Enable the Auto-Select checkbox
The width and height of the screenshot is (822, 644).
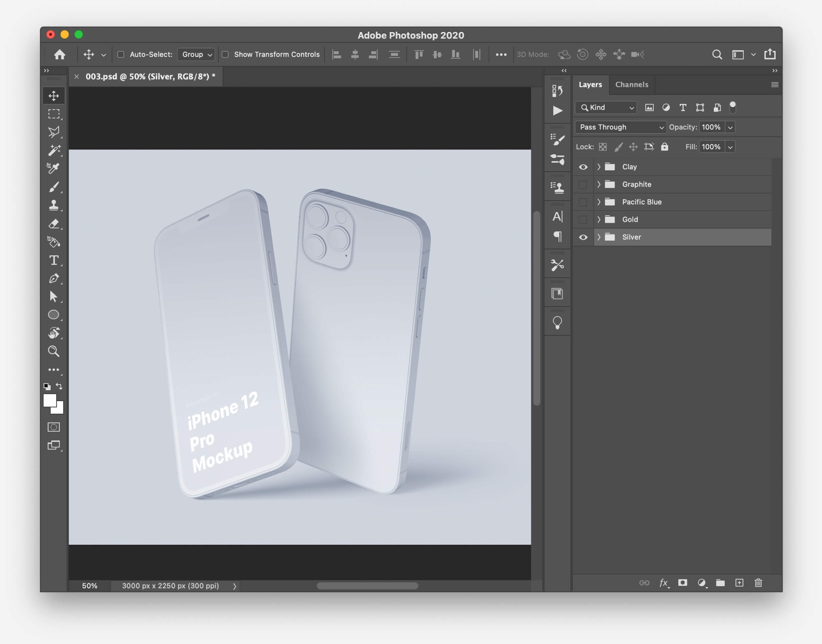pos(121,54)
